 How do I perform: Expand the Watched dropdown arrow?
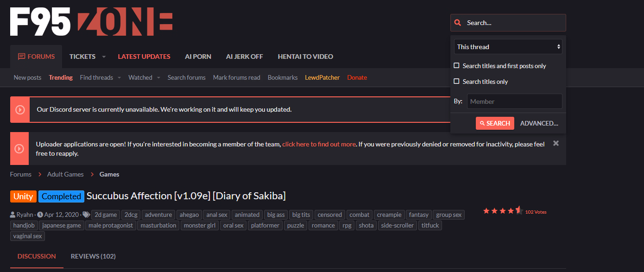[158, 78]
